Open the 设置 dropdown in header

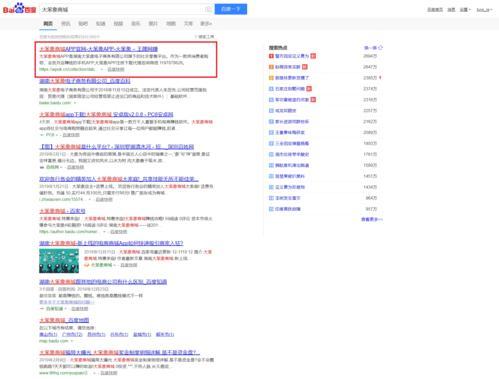click(465, 10)
